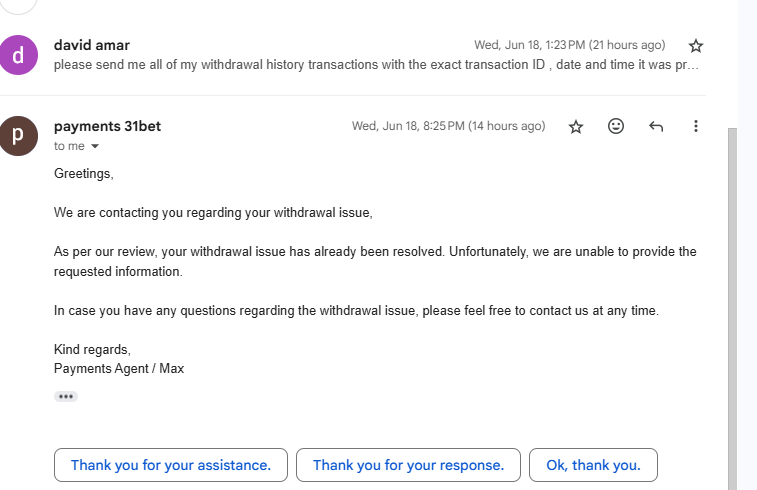Click the david amar sender name
This screenshot has width=757, height=490.
coord(92,45)
